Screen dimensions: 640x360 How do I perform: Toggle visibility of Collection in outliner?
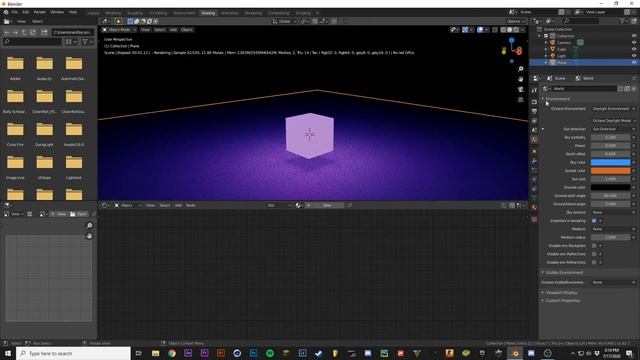click(634, 36)
